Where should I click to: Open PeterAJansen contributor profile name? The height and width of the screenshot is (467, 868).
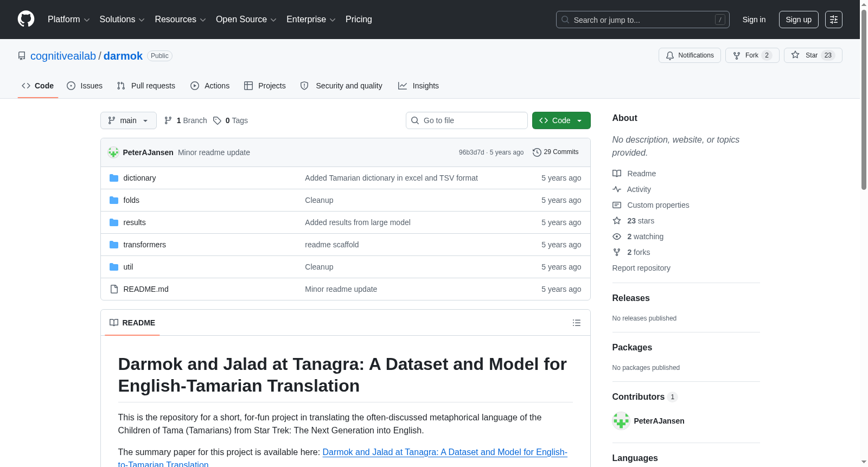pyautogui.click(x=659, y=421)
